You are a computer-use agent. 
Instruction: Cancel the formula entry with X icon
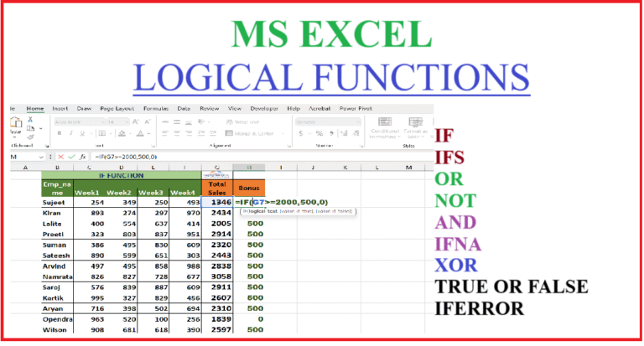point(62,157)
